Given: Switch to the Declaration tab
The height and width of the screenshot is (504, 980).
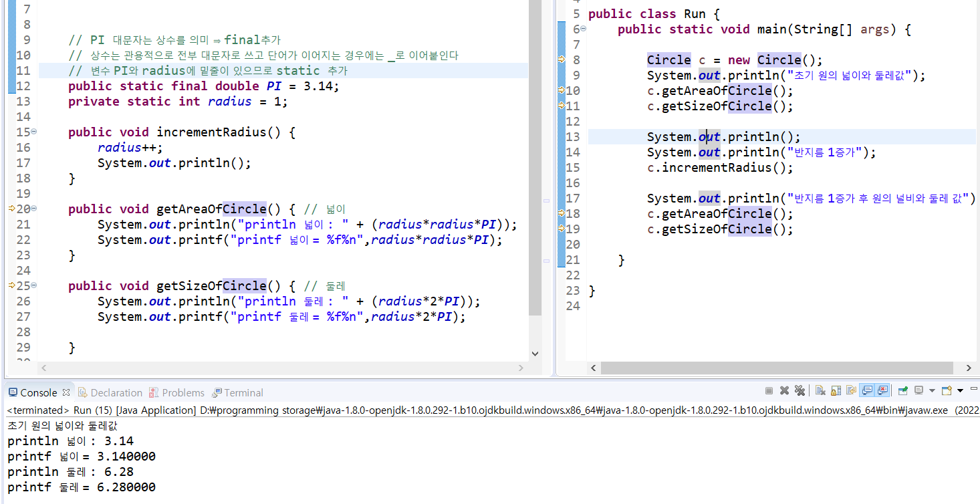Looking at the screenshot, I should [110, 392].
